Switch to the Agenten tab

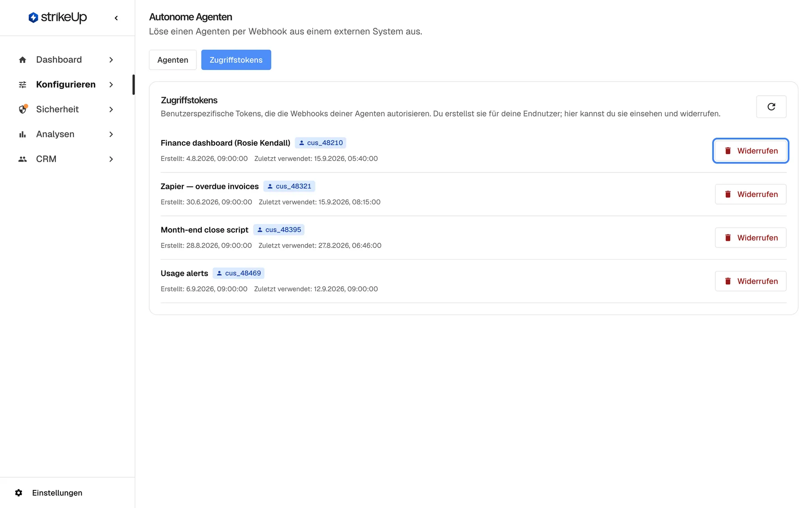click(173, 60)
